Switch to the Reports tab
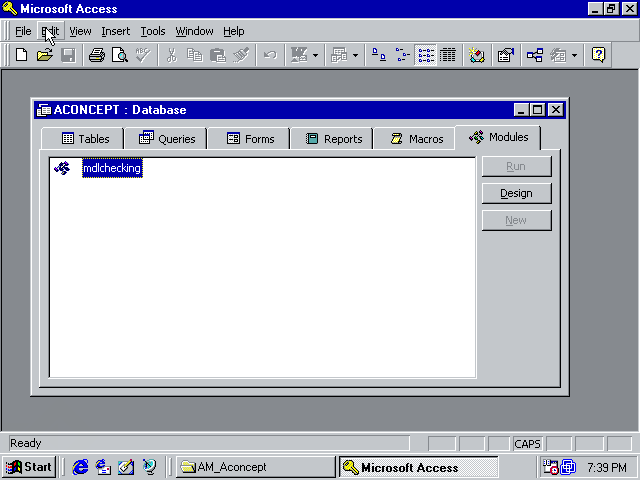Viewport: 640px width, 480px height. pos(333,139)
